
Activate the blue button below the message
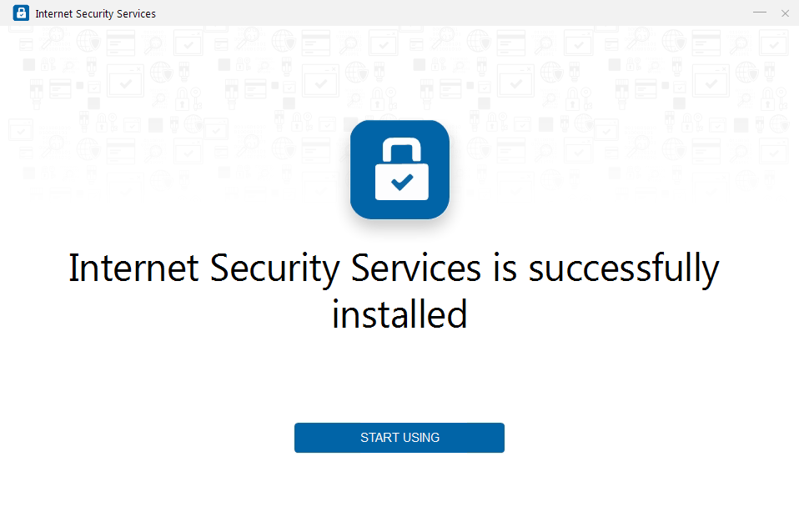click(399, 438)
